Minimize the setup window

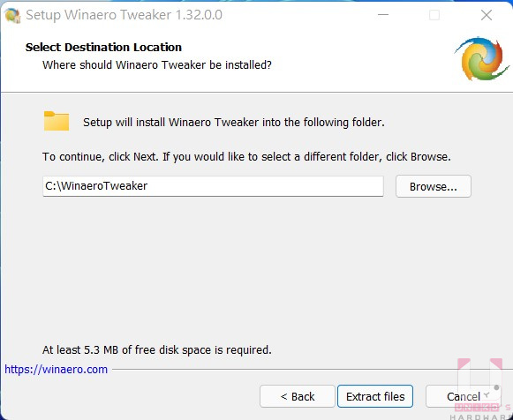pyautogui.click(x=383, y=15)
